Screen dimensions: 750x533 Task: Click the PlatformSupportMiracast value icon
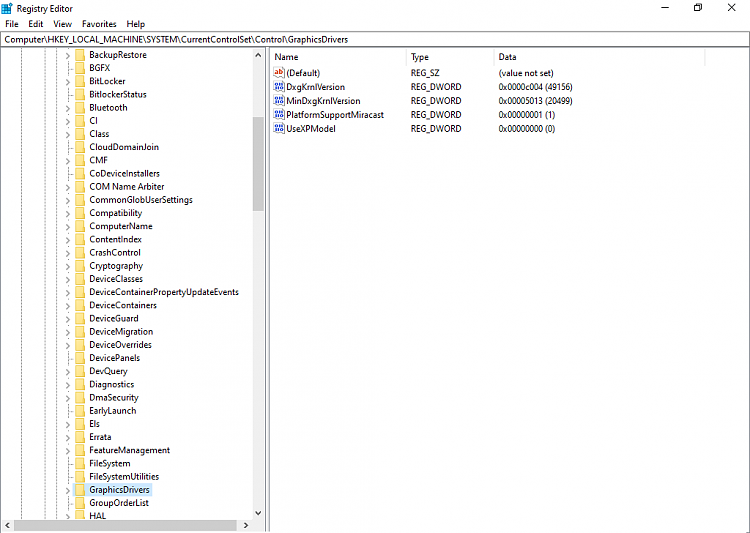(279, 115)
